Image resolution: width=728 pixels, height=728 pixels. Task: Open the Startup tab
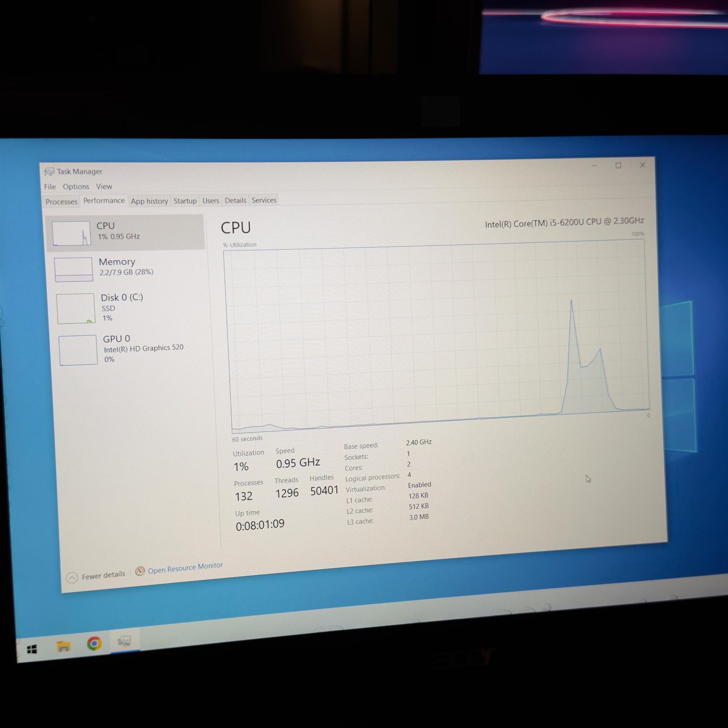point(185,200)
